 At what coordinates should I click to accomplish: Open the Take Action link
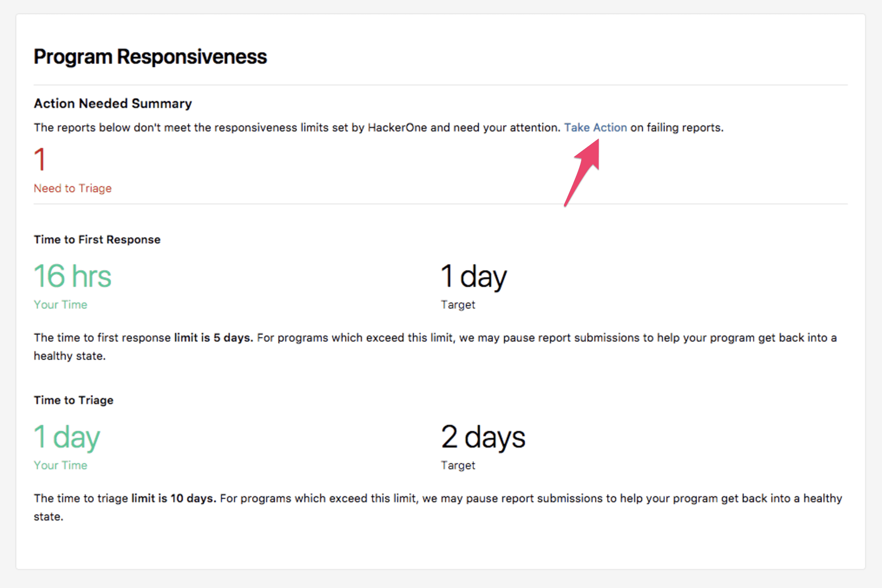595,128
